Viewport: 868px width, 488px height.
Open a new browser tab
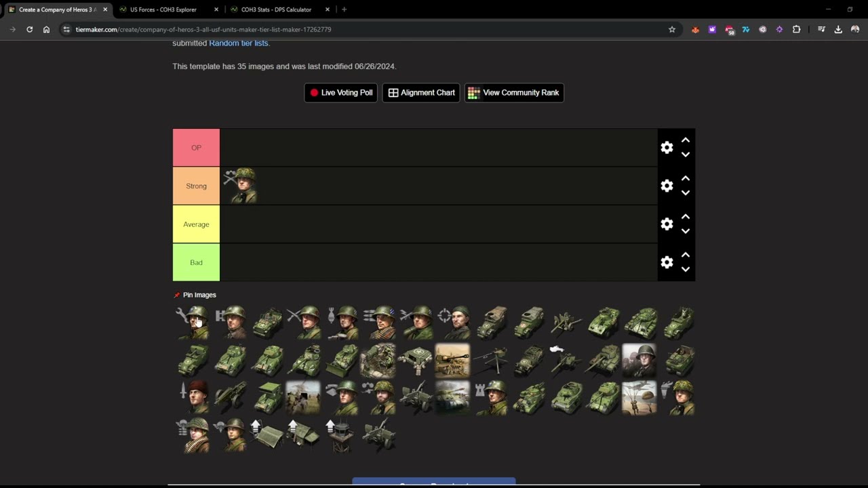(x=344, y=9)
